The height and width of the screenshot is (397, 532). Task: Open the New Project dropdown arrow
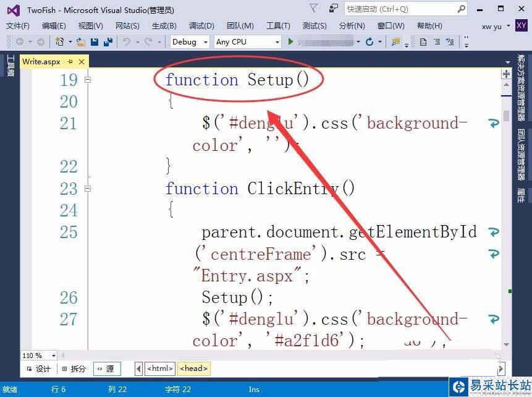click(70, 42)
